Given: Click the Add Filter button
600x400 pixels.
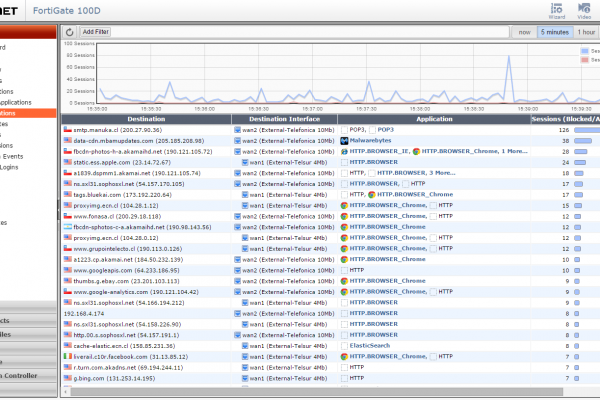Looking at the screenshot, I should tap(96, 32).
